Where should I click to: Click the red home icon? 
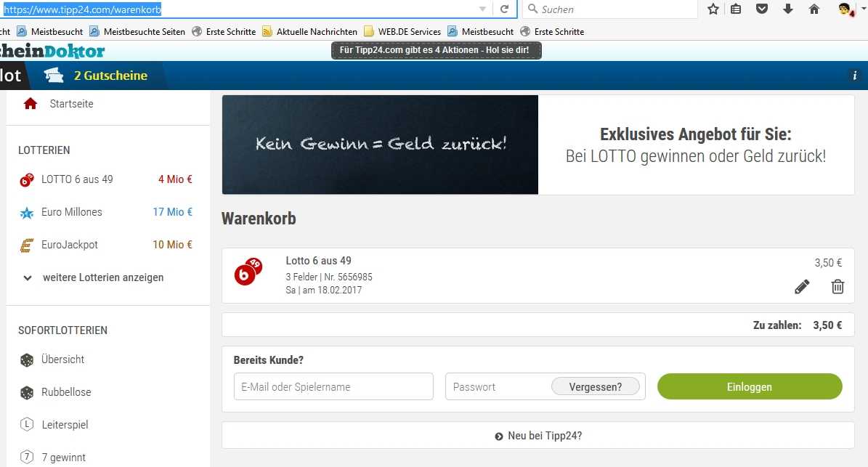[x=31, y=103]
